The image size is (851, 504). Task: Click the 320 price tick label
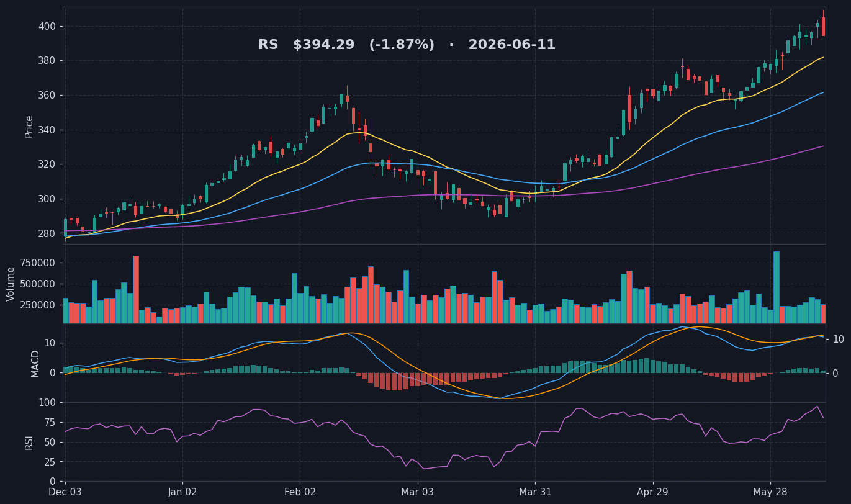tap(47, 164)
